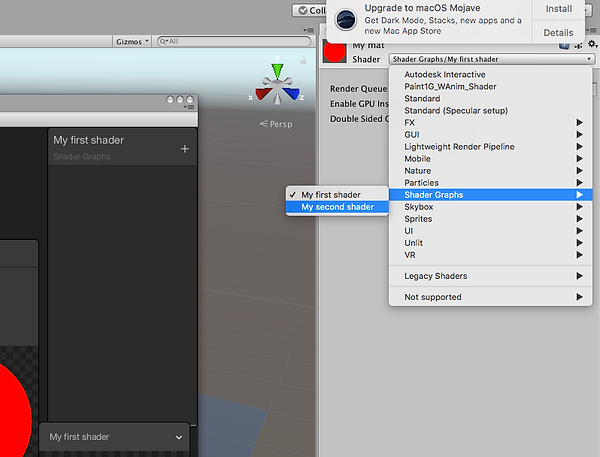Open the VR shaders submenu
The height and width of the screenshot is (457, 600).
(x=491, y=255)
